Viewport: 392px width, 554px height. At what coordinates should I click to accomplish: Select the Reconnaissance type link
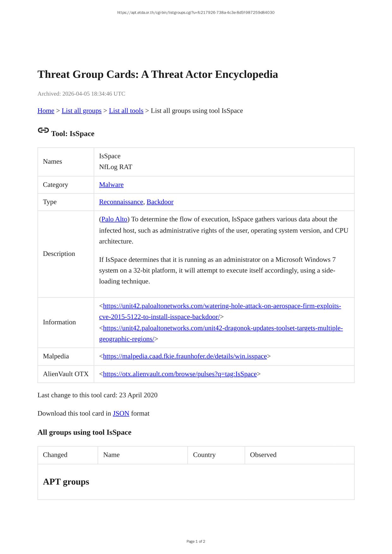pos(121,202)
